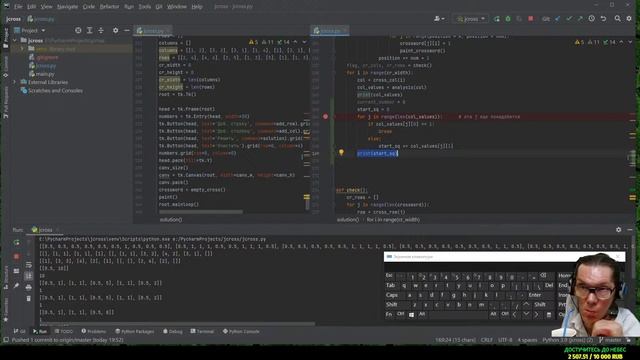Open the master branch widget in status bar

[610, 340]
